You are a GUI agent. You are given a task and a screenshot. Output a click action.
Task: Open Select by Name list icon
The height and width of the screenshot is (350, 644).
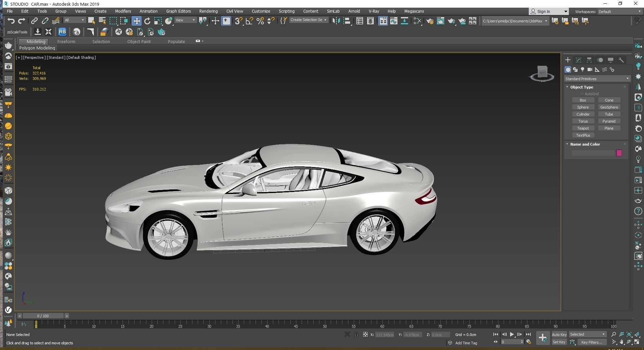(x=102, y=21)
